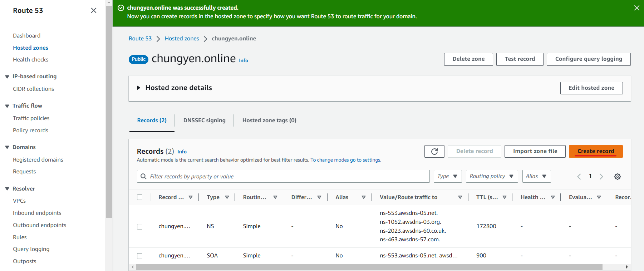Go to next records page
Viewport: 644px width, 271px height.
(601, 176)
